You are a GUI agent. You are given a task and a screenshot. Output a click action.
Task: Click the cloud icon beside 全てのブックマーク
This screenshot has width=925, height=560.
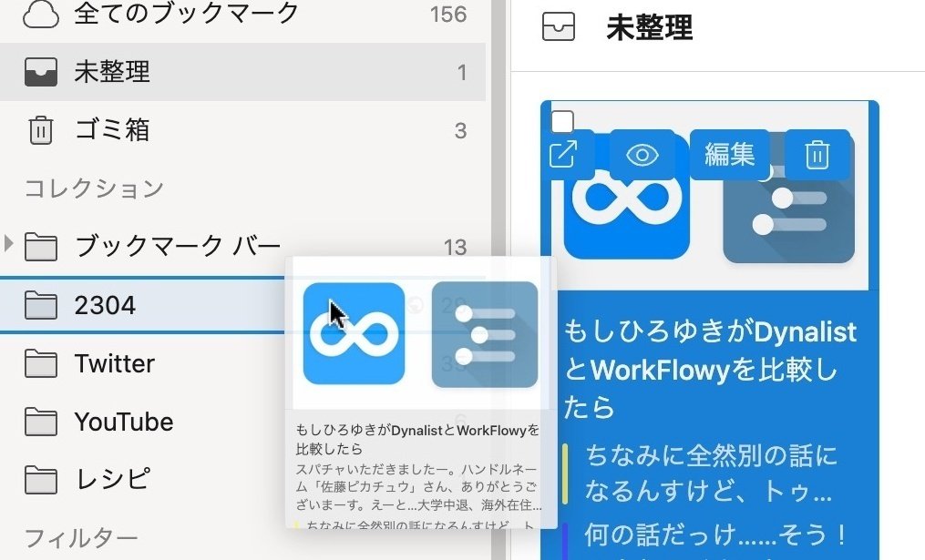(x=41, y=15)
